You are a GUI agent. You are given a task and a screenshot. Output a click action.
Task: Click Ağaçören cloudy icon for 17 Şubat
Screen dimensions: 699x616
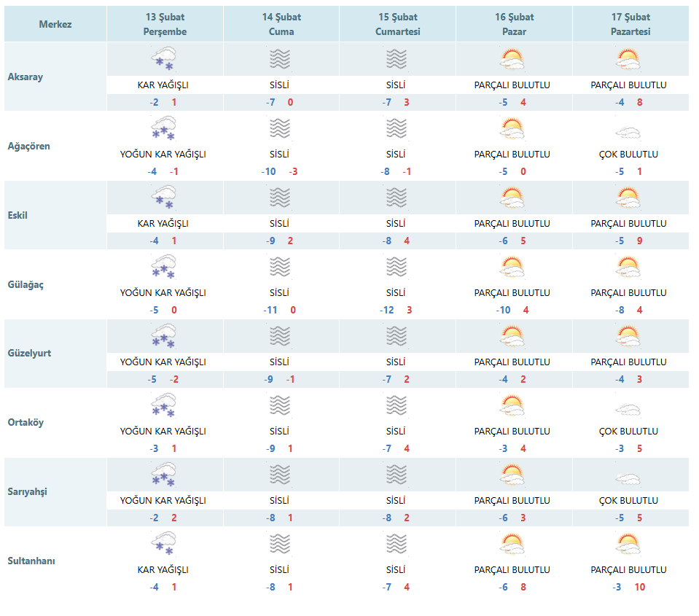click(628, 132)
